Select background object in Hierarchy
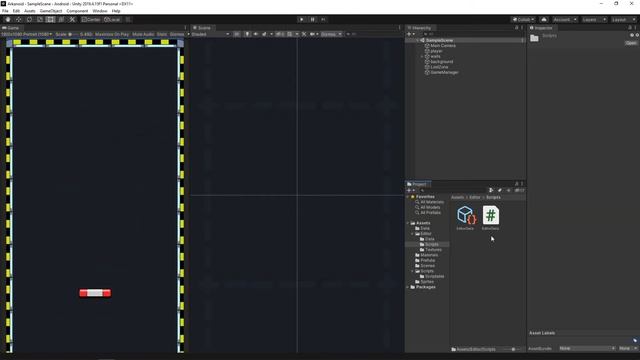 coord(442,62)
